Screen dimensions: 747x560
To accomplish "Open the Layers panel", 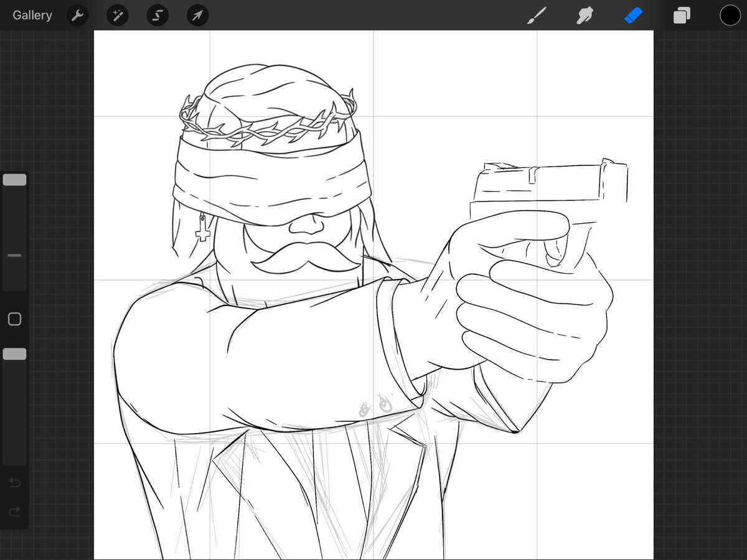I will 682,16.
